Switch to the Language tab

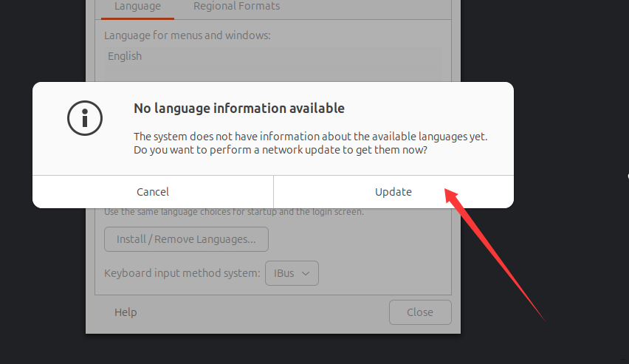[x=137, y=7]
